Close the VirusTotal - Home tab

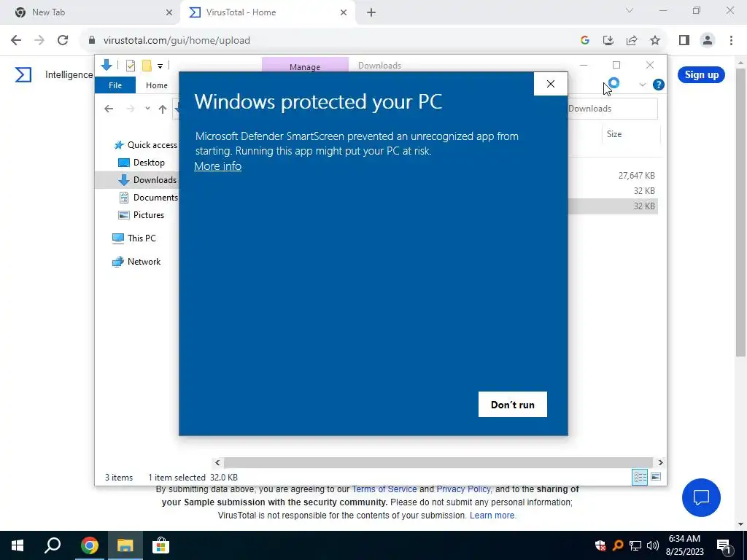point(344,13)
